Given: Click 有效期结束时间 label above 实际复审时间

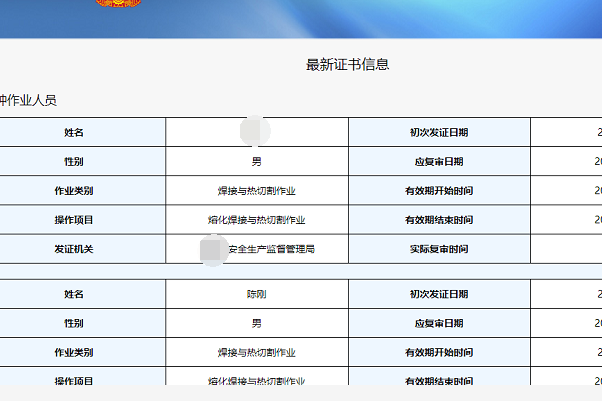Looking at the screenshot, I should (x=439, y=220).
